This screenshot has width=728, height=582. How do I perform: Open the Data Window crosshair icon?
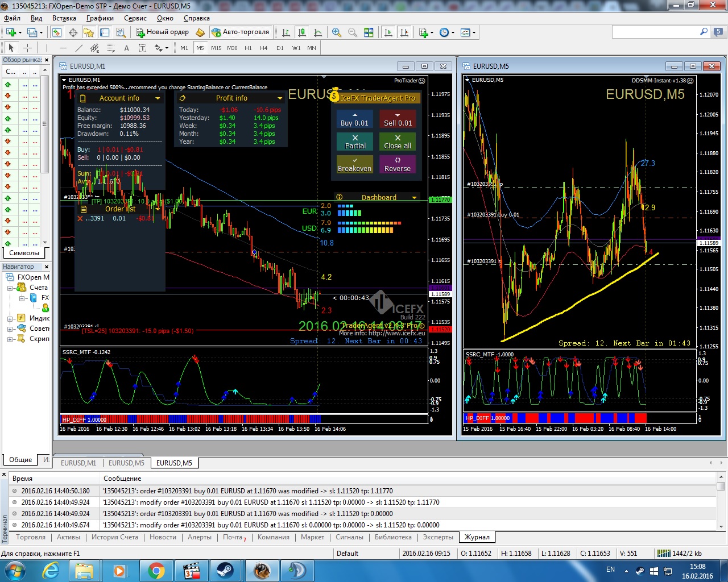click(x=73, y=32)
